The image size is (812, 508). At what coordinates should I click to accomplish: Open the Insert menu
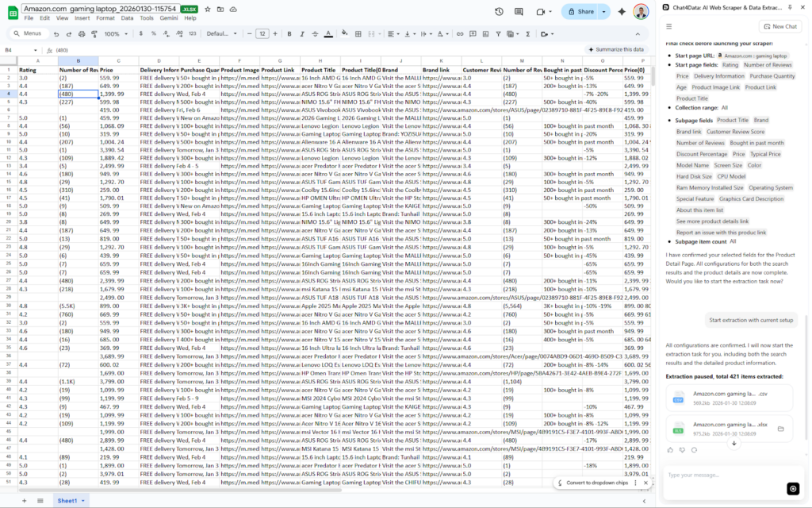tap(82, 18)
